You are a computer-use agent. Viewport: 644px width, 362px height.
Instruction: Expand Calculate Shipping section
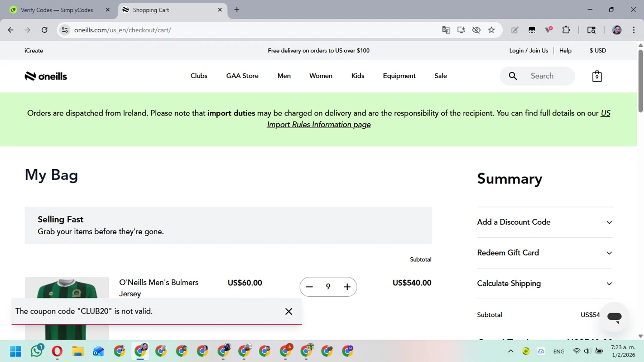click(545, 283)
